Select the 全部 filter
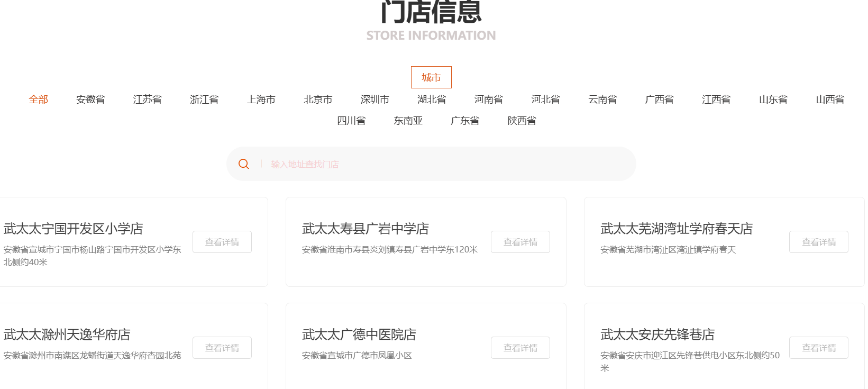Screen dimensions: 868x389 tap(38, 99)
